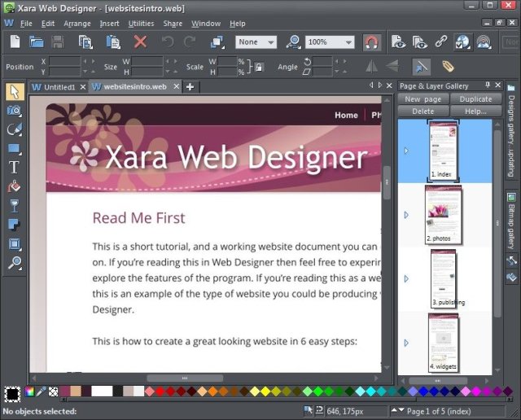The image size is (521, 420).
Task: Select the Photo tool camera icon
Action: click(x=14, y=110)
